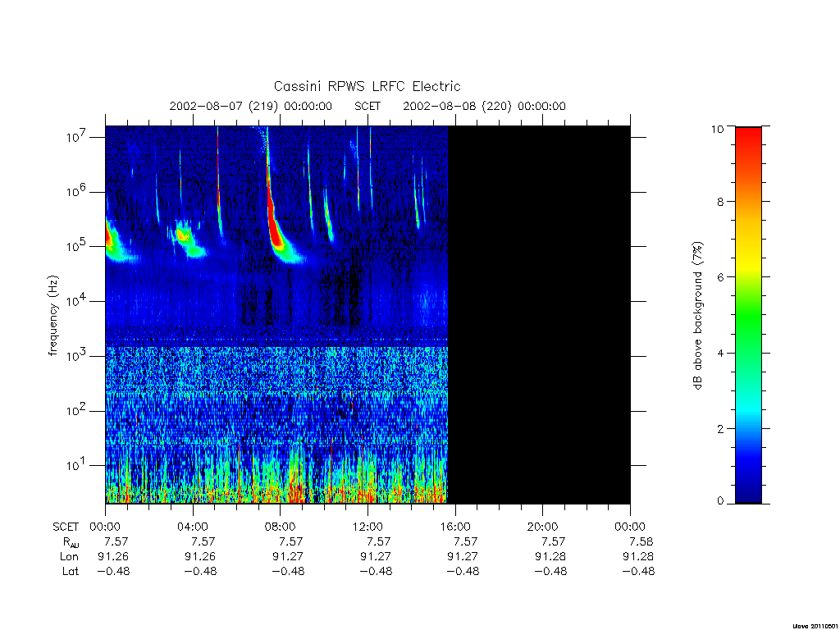840x630 pixels.
Task: Click the 12:00 SCET time axis label
Action: coord(368,527)
